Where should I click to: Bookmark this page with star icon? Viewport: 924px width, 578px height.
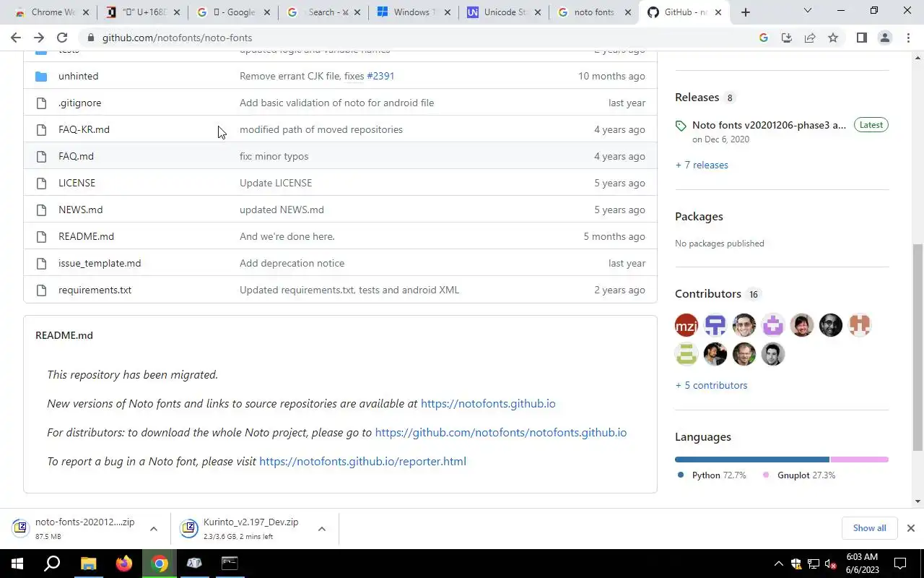(x=833, y=38)
